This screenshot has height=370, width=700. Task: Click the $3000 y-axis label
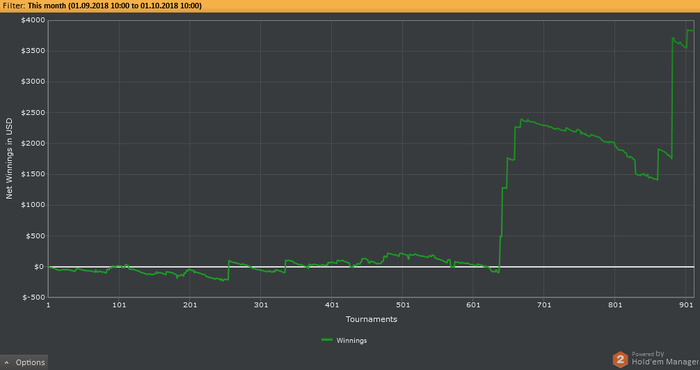click(x=33, y=82)
